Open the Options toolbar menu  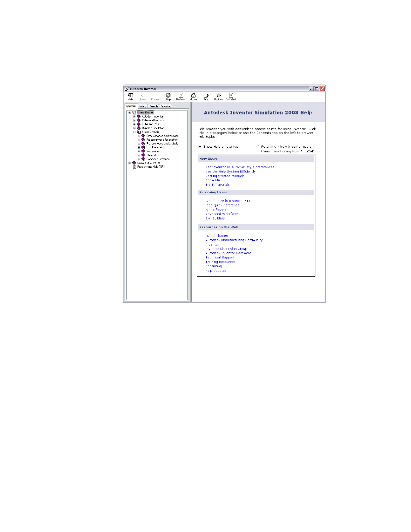[218, 95]
